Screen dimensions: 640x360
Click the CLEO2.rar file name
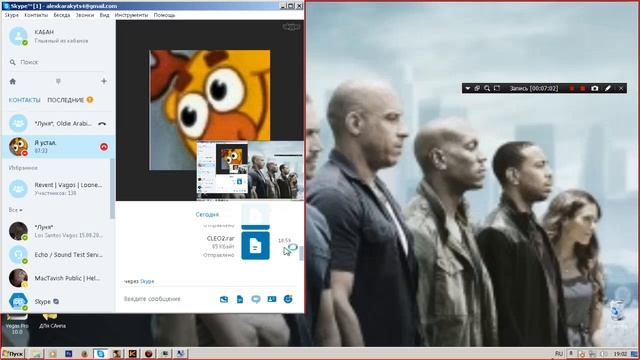[220, 238]
